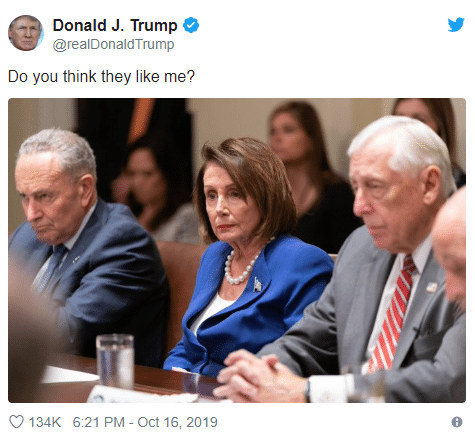Open the Twitter Ads info icon
This screenshot has height=437, width=475.
click(457, 422)
